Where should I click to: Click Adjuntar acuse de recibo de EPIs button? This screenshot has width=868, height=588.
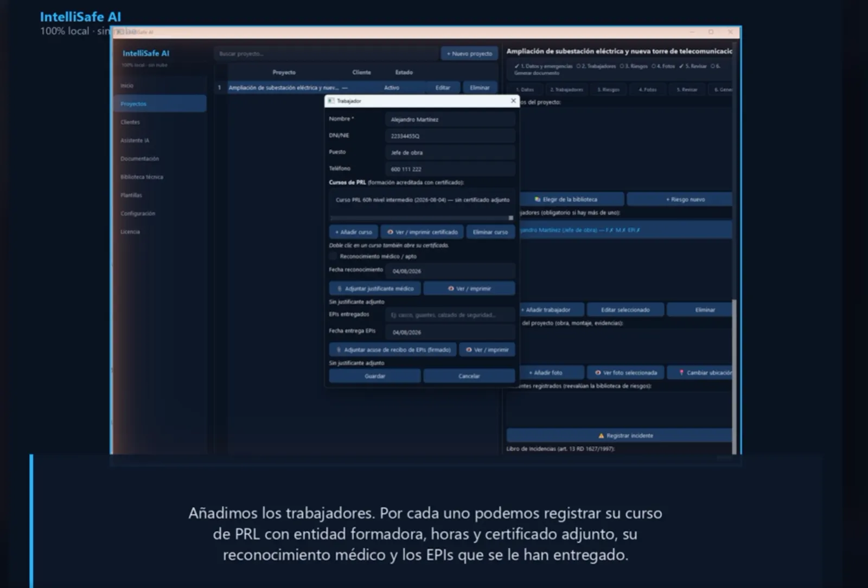point(393,350)
